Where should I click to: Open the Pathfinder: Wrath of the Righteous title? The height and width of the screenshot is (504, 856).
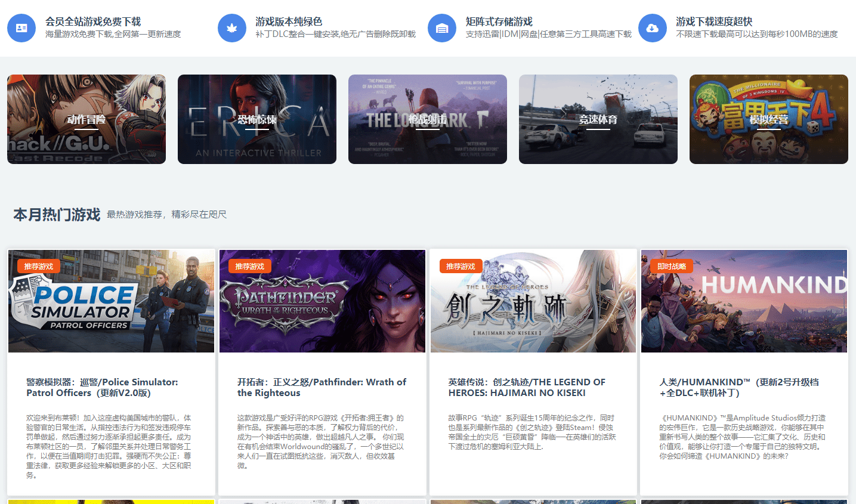coord(322,387)
